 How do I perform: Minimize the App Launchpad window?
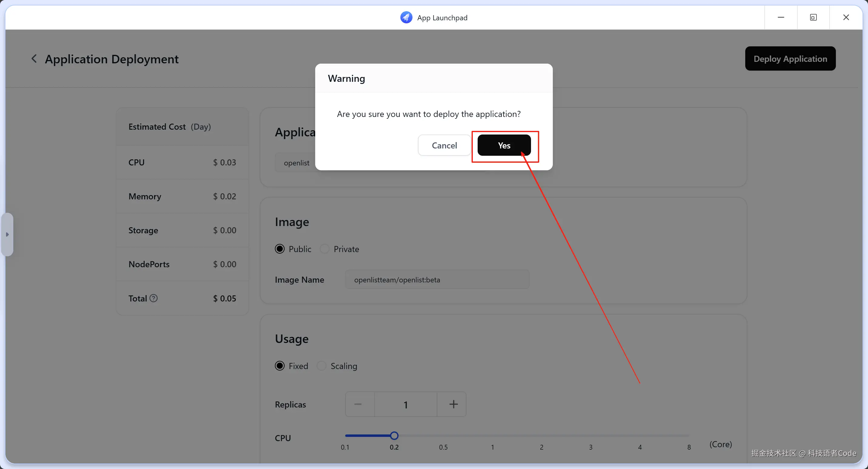[x=781, y=18]
